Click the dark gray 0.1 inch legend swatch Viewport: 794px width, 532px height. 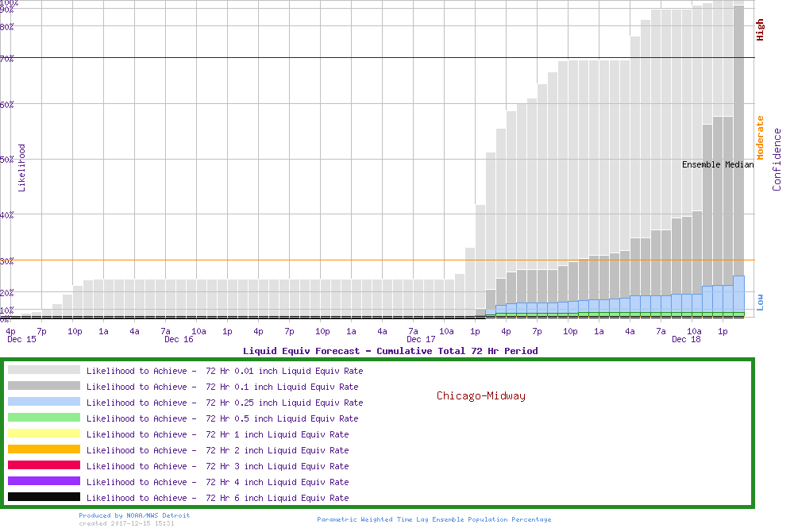click(x=44, y=386)
